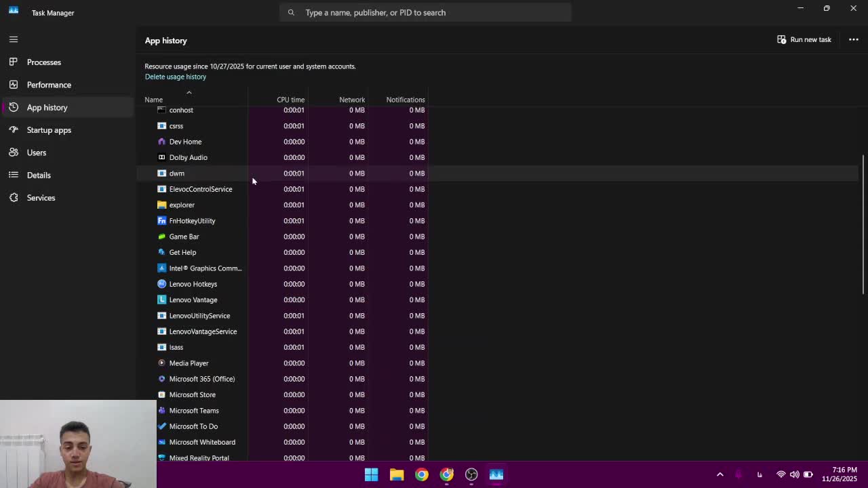Show hidden system tray icons chevron
868x488 pixels.
(719, 474)
